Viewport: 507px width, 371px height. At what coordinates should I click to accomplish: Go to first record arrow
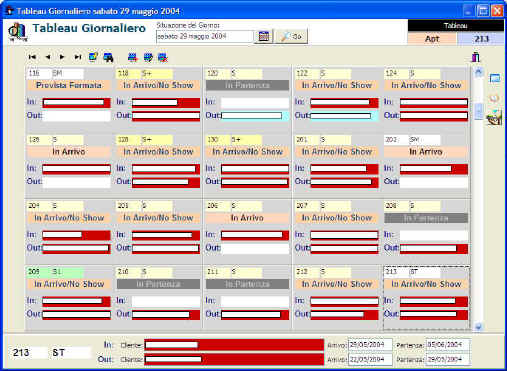pyautogui.click(x=32, y=57)
